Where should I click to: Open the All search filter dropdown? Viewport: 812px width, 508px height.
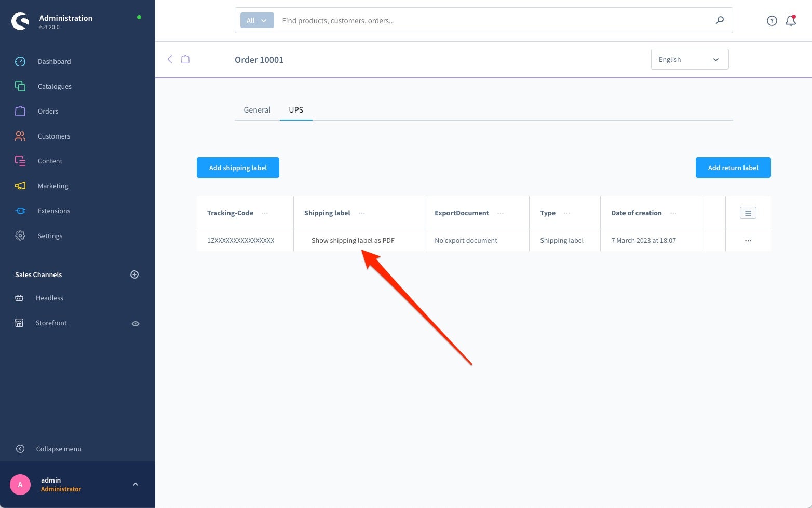tap(257, 20)
